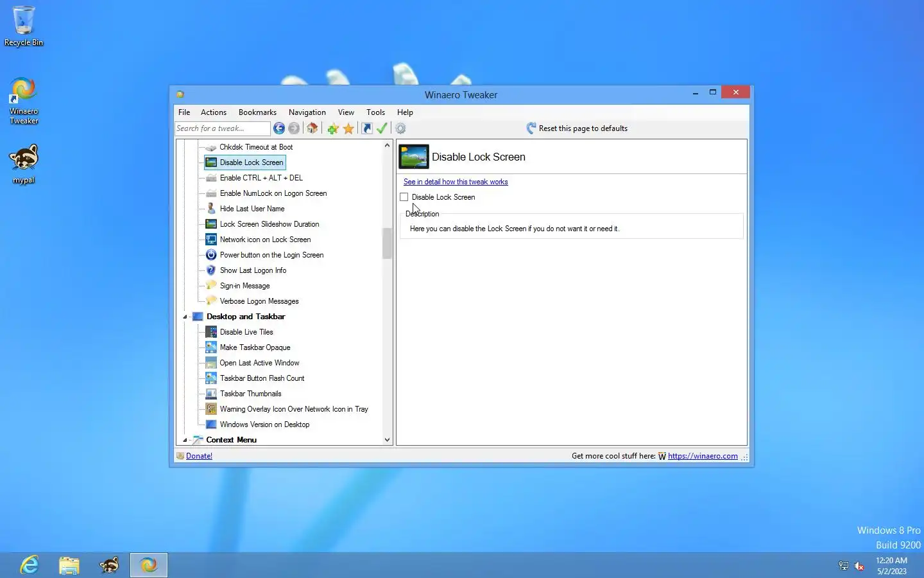Collapse the Context Menu category arrow

tap(185, 440)
